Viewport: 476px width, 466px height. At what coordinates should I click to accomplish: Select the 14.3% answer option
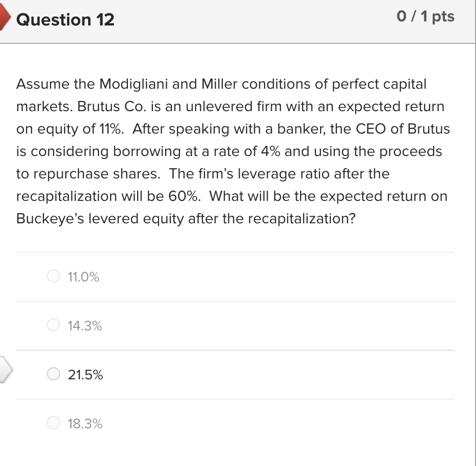tap(54, 325)
